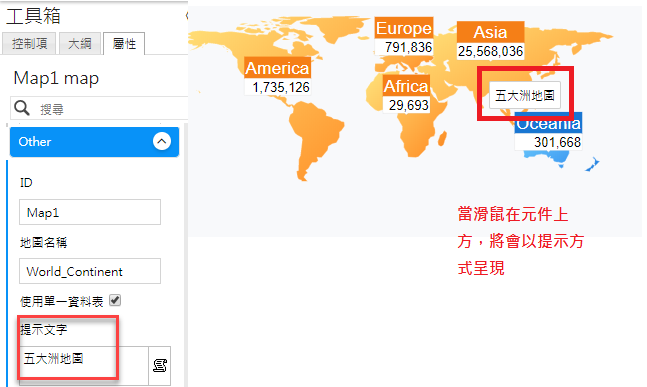This screenshot has height=387, width=647.
Task: Edit the 地圖名稱 field World_Continent
Action: [x=90, y=271]
